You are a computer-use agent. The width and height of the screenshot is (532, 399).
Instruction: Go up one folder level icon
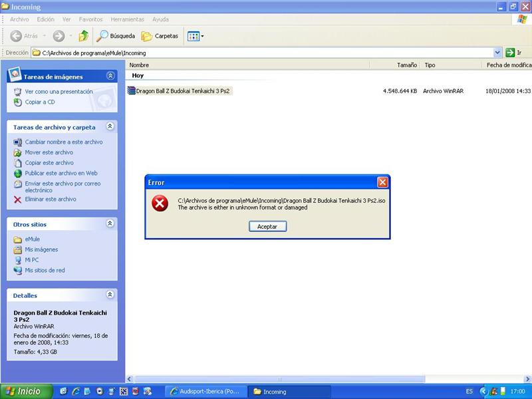pos(84,36)
